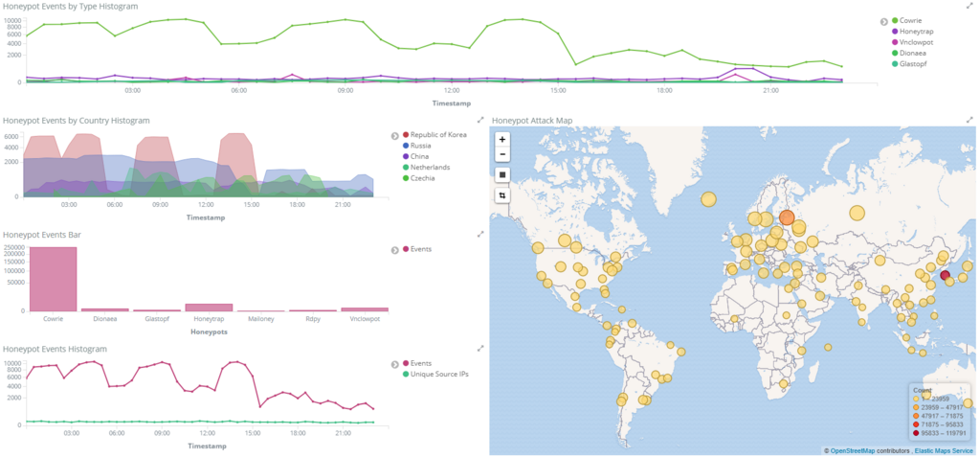Collapse the legend of the Events Bar chart
This screenshot has height=457, width=980.
coord(395,250)
